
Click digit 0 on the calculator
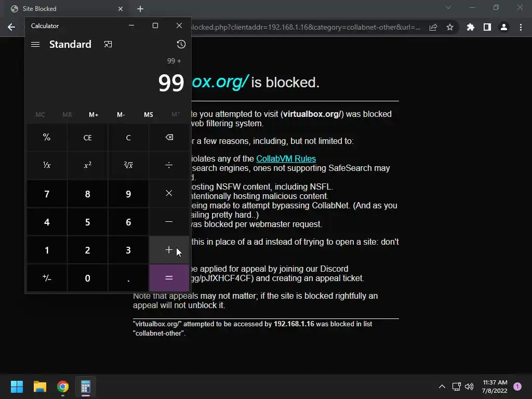point(87,278)
